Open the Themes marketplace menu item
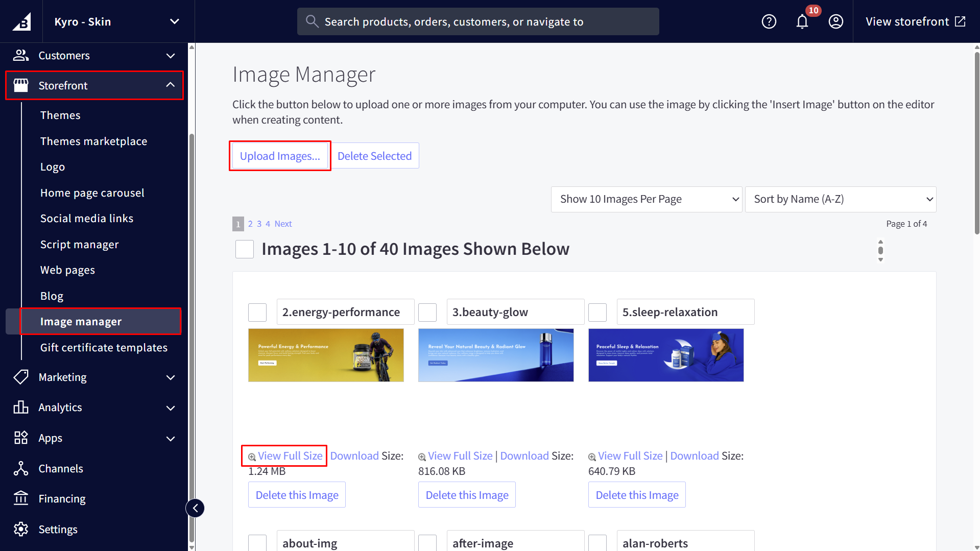Image resolution: width=980 pixels, height=551 pixels. pos(93,141)
